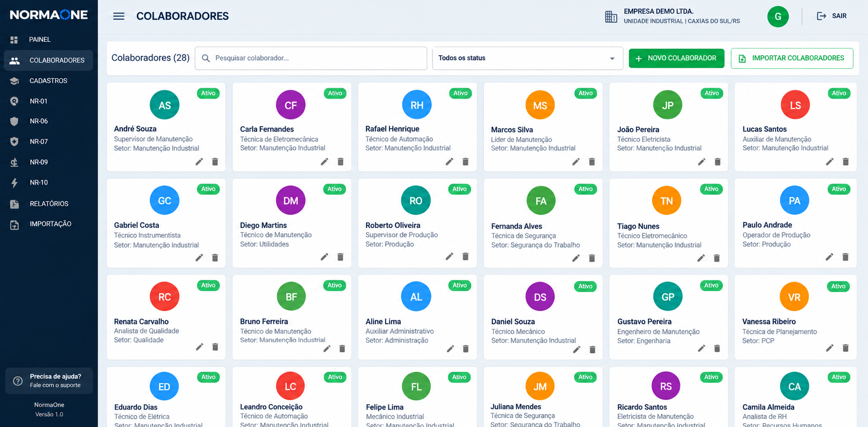The width and height of the screenshot is (868, 427).
Task: Delete Vanessa Ribeiro using the trash icon
Action: tap(846, 348)
